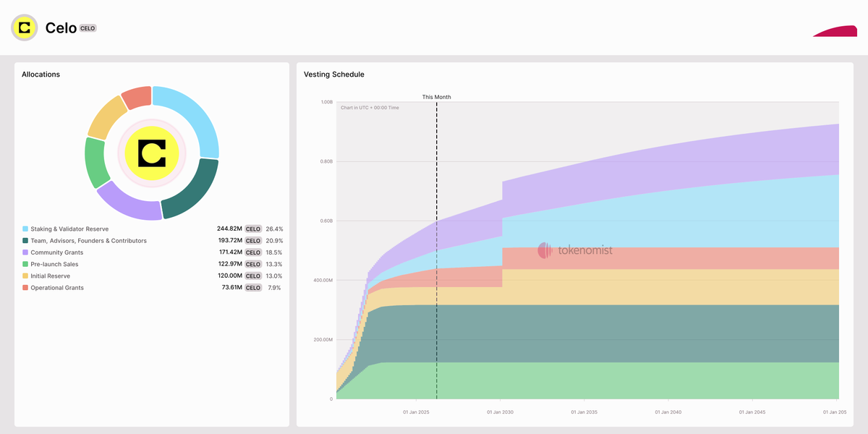The image size is (868, 434).
Task: Click the dashed This Month marker line
Action: pyautogui.click(x=437, y=253)
